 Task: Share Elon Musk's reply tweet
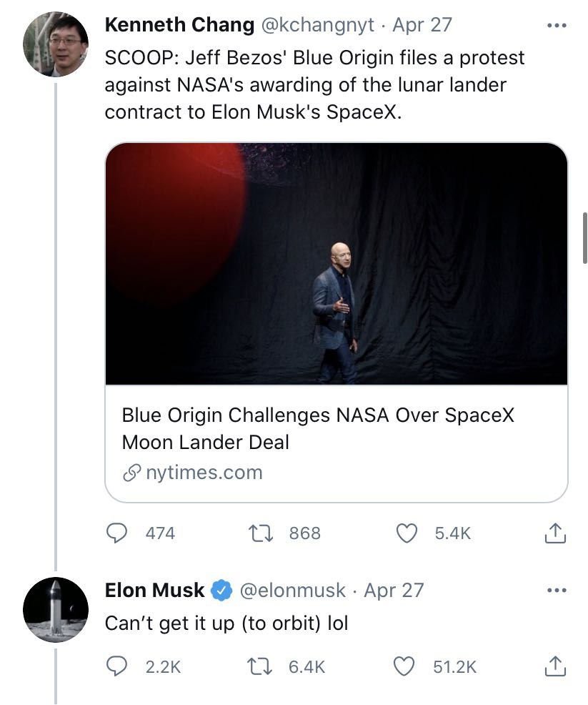click(555, 666)
